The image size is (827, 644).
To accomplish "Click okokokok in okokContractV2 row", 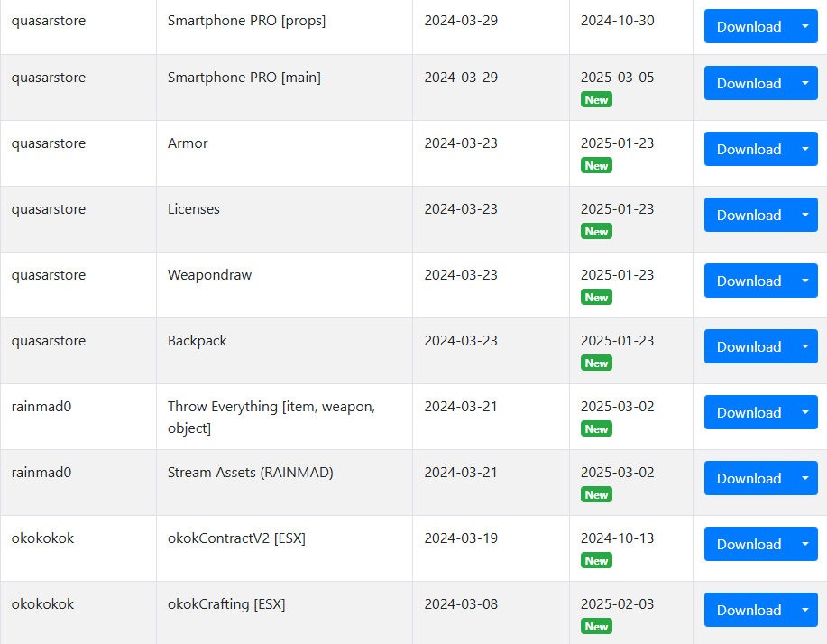I will 42,538.
